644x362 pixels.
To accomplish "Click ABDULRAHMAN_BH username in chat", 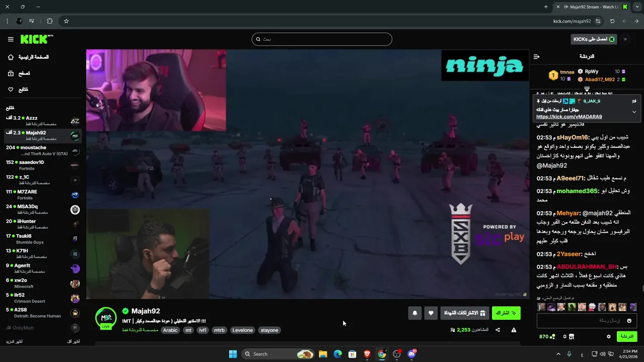I will pos(587,266).
